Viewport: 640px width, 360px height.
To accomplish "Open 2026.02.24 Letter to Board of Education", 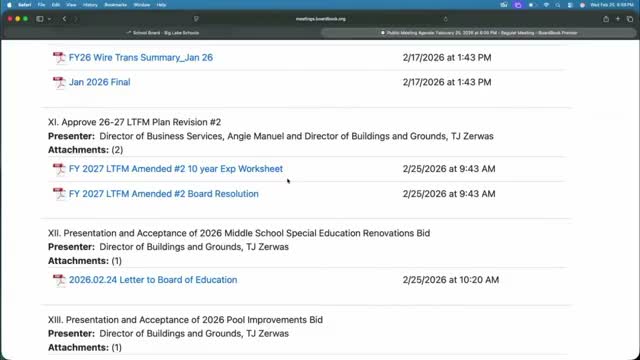I will click(x=153, y=280).
